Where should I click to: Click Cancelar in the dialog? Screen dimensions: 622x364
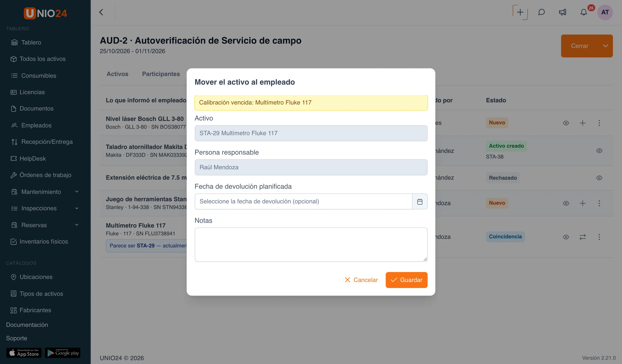click(x=361, y=280)
